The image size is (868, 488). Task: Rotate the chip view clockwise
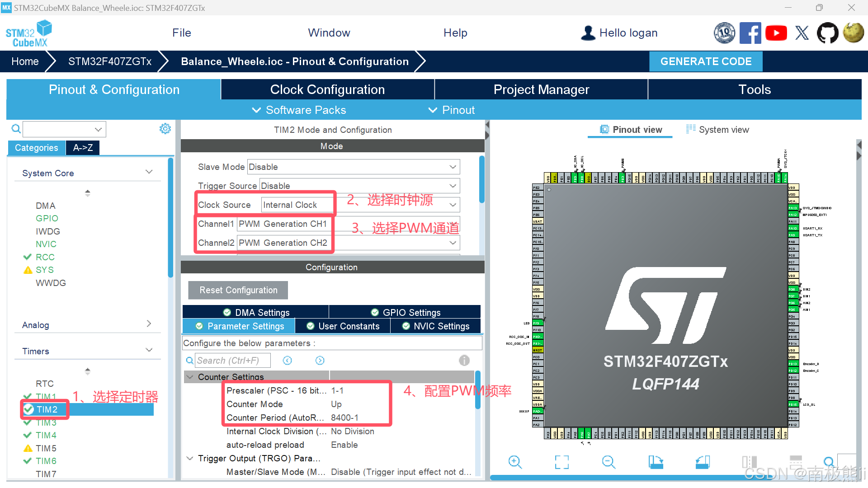(656, 462)
